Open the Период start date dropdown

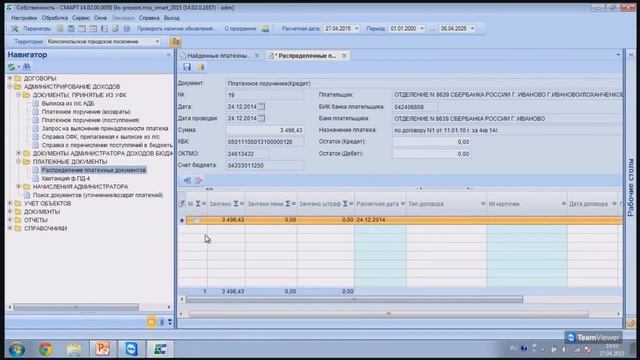422,29
